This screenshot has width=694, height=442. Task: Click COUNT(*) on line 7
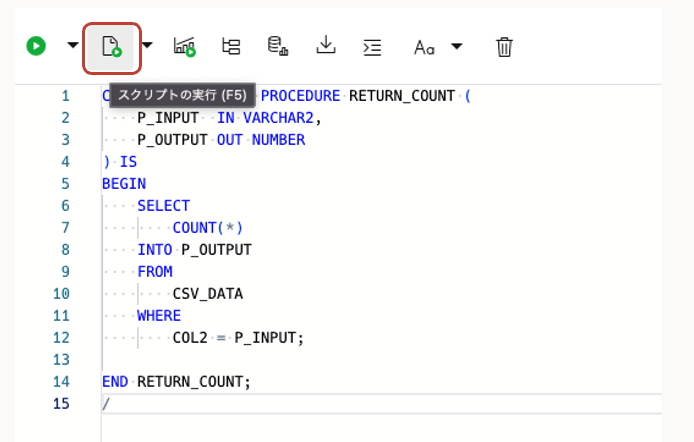pyautogui.click(x=208, y=228)
